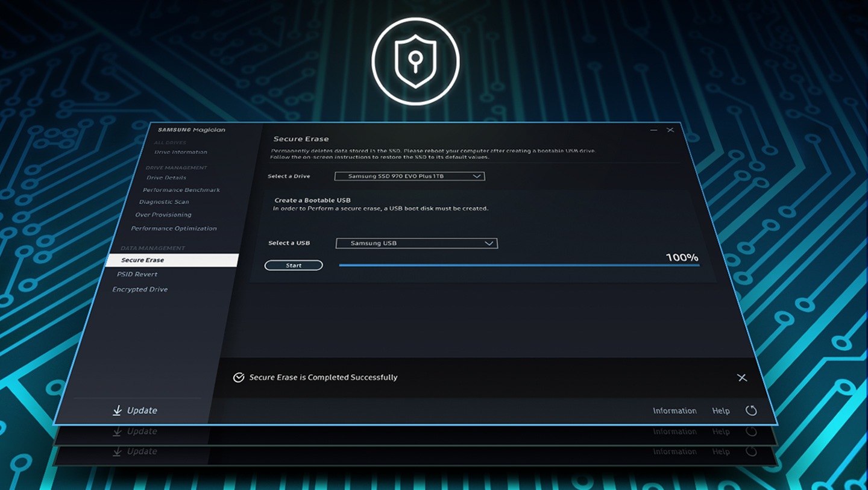Screen dimensions: 868x490
Task: Open the Samsung USB dropdown
Action: [416, 243]
